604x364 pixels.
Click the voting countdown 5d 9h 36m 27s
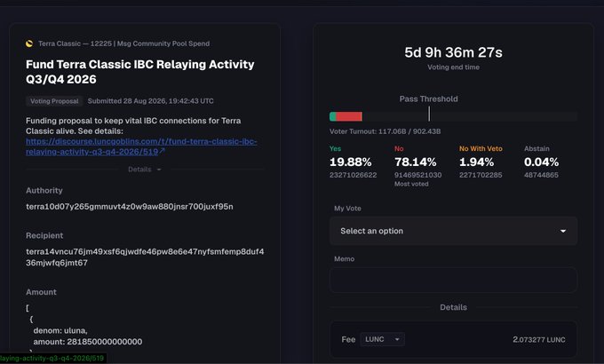point(453,52)
